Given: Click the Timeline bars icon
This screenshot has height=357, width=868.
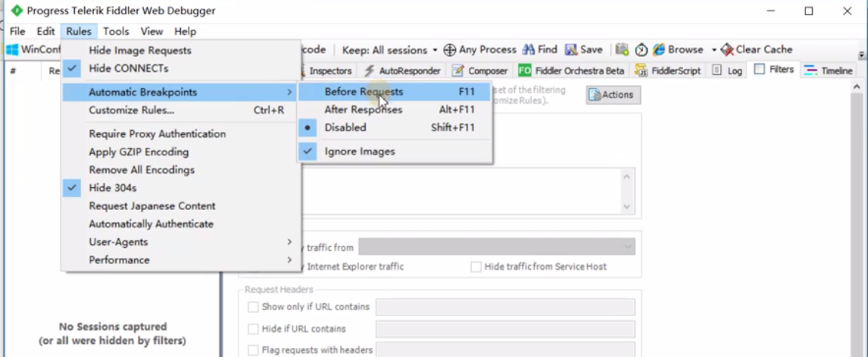Looking at the screenshot, I should coord(811,70).
